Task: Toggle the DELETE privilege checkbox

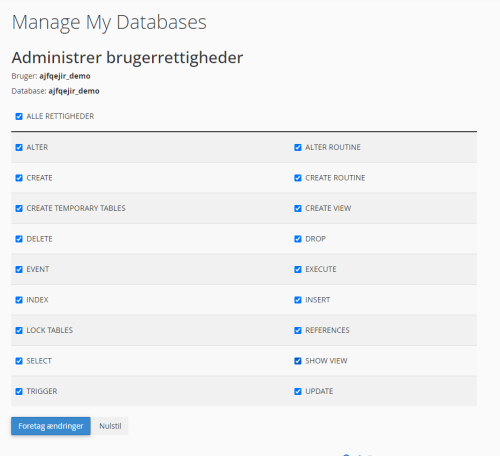Action: [x=19, y=239]
